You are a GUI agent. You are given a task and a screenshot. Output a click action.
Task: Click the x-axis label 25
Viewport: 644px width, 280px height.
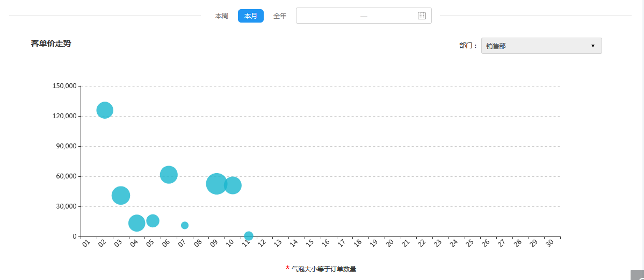coord(469,242)
